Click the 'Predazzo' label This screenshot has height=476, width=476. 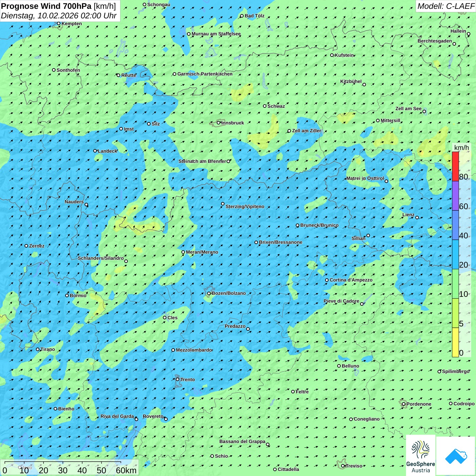(x=235, y=326)
